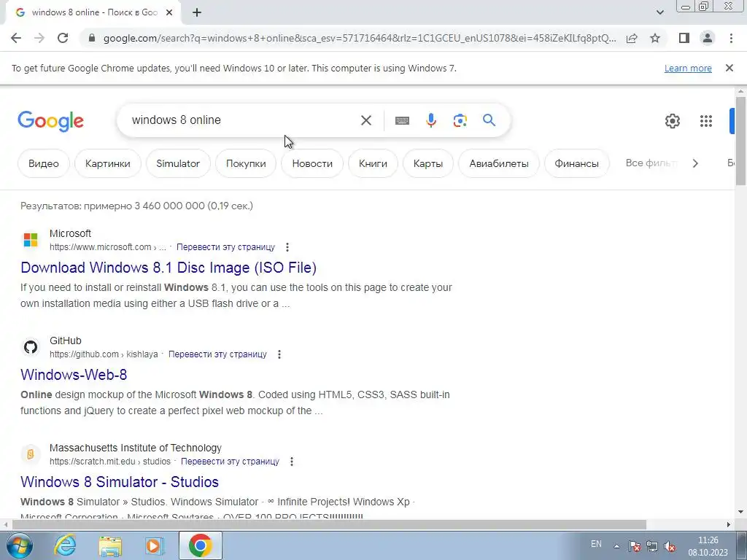Open the Windows Start menu
The width and height of the screenshot is (747, 560).
click(x=18, y=545)
